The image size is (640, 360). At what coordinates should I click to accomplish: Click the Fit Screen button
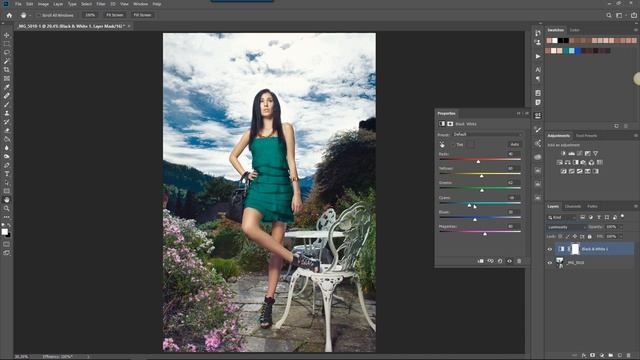pos(115,15)
